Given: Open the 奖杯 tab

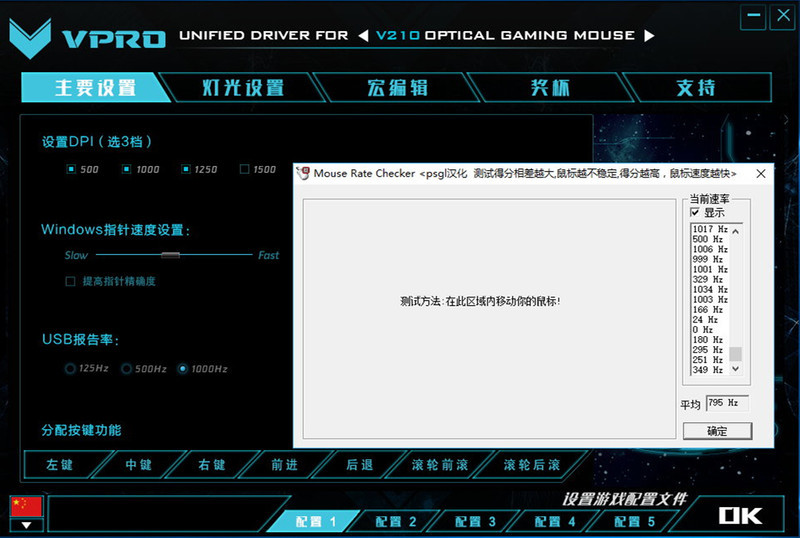Looking at the screenshot, I should click(x=550, y=87).
